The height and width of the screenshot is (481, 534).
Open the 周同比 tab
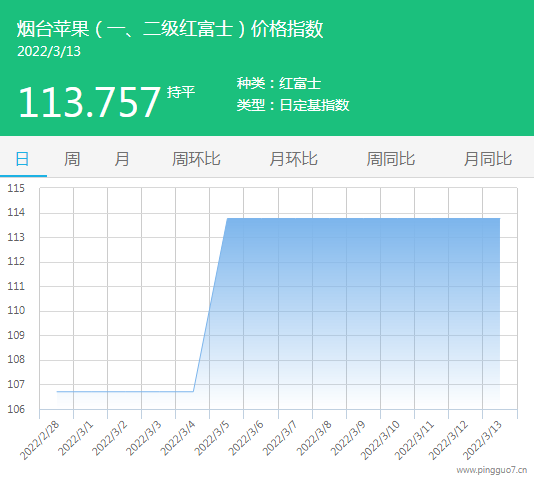(391, 159)
